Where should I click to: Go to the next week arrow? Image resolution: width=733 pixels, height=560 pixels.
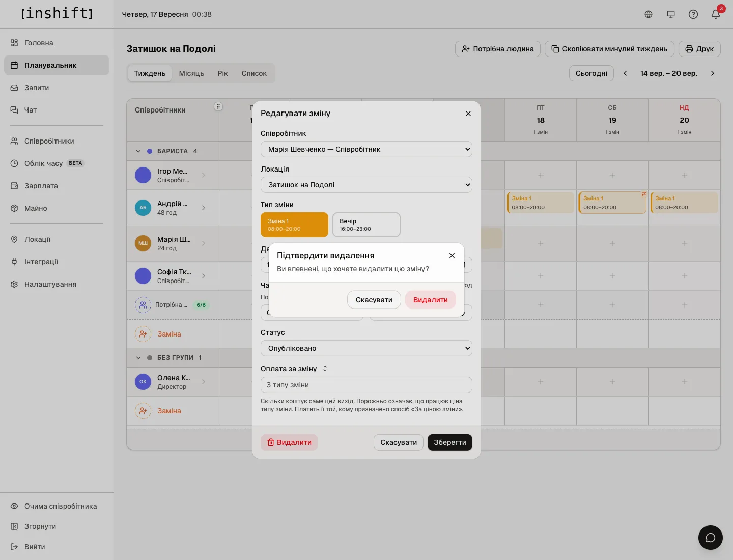pos(713,73)
